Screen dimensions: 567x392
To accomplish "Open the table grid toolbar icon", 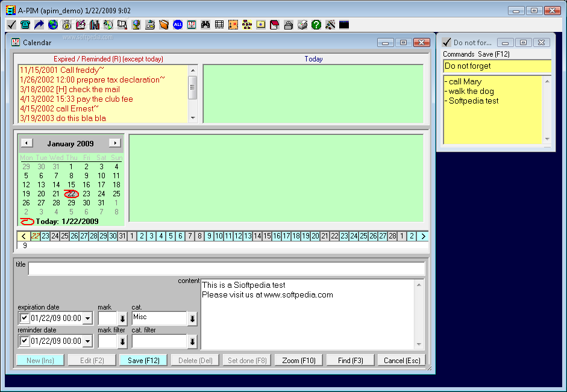I will tap(219, 25).
